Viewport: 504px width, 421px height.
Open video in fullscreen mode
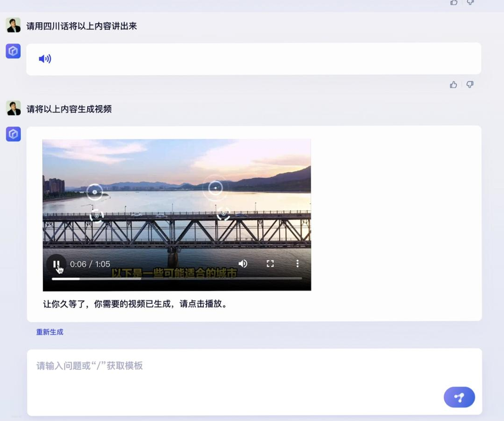click(x=271, y=264)
